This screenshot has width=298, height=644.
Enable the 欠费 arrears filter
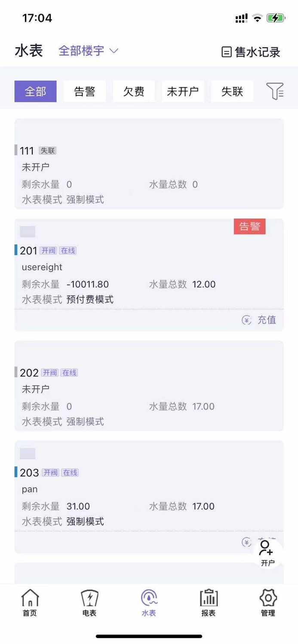pos(134,91)
